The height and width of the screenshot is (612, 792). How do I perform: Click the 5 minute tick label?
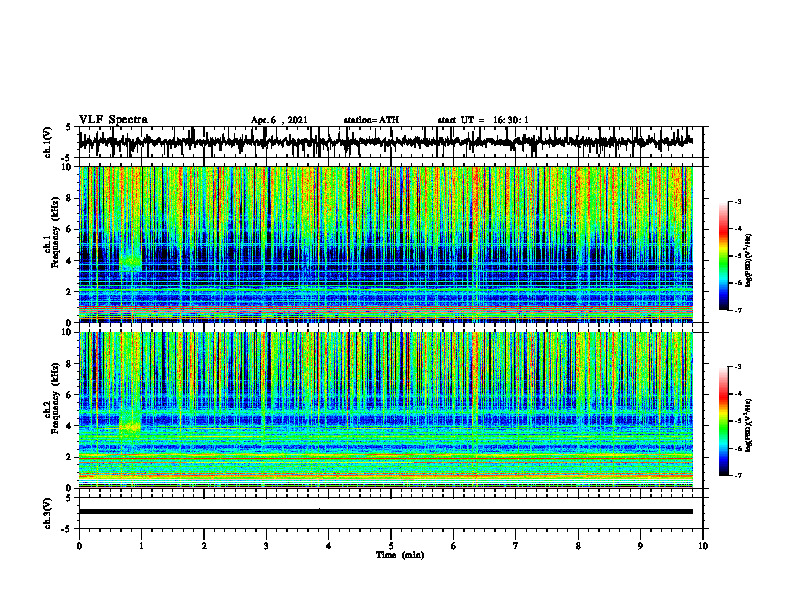391,546
